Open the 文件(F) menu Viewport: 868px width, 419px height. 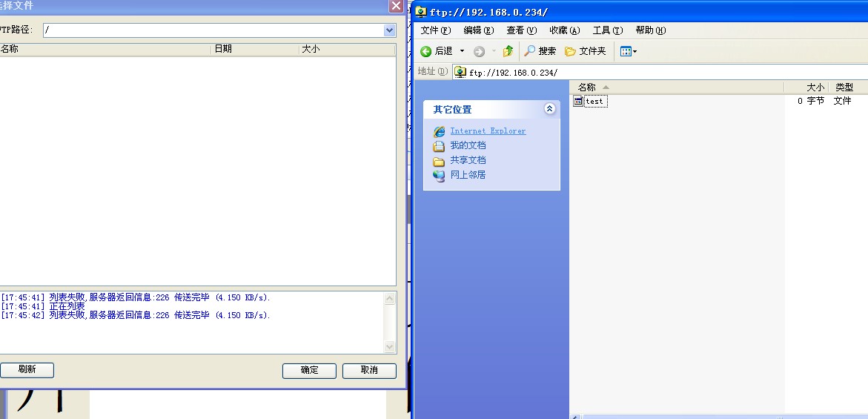436,30
